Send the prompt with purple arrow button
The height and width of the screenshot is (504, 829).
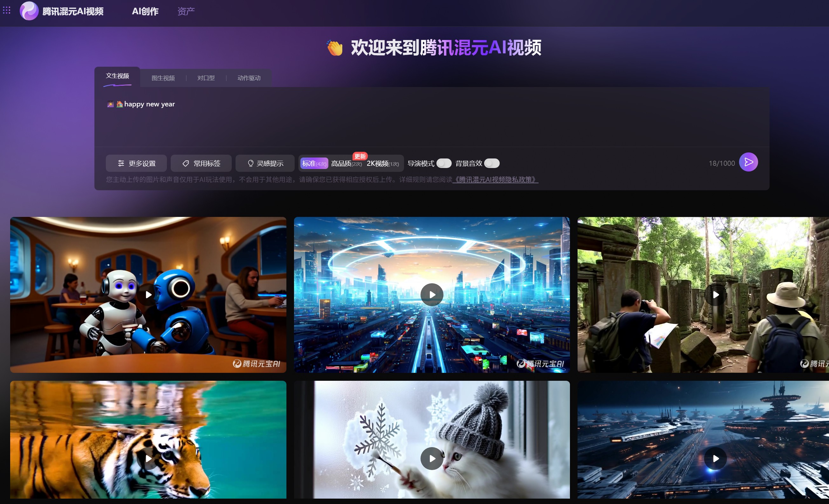click(x=748, y=162)
